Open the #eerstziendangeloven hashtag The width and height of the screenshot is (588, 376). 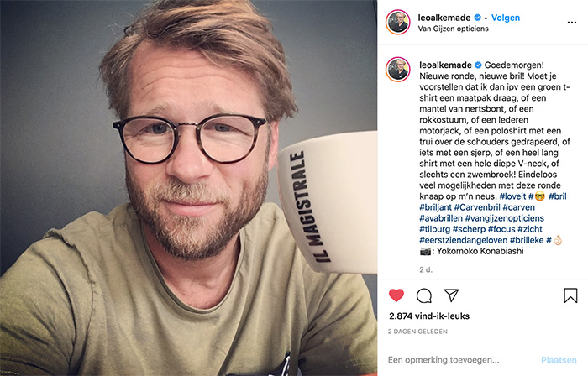pyautogui.click(x=463, y=240)
